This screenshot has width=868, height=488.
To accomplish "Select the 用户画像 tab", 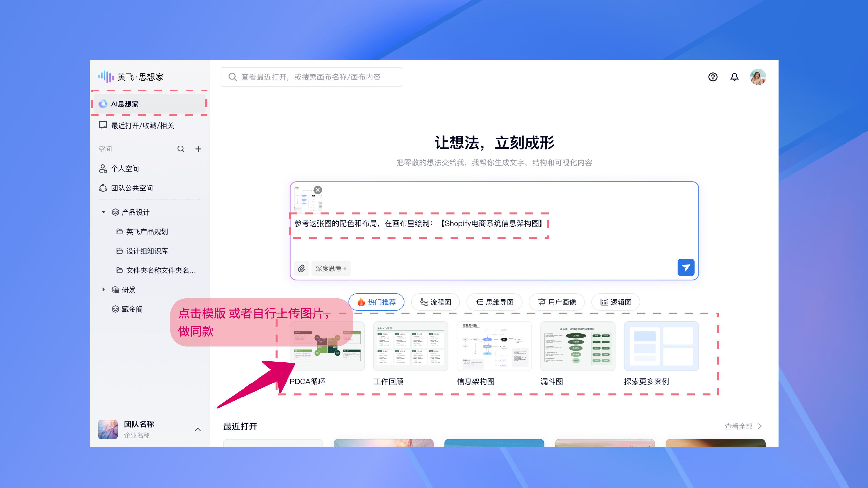I will 557,302.
